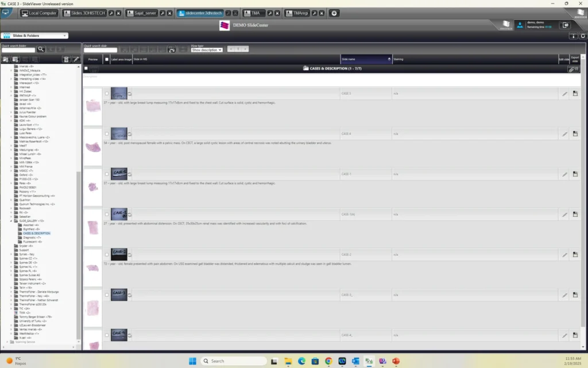Expand the MSKCC folder
The height and width of the screenshot is (368, 588).
pyautogui.click(x=11, y=171)
